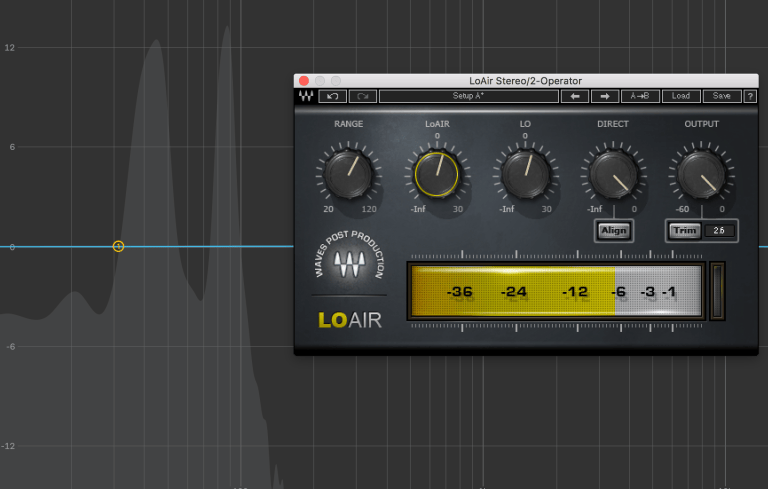Viewport: 768px width, 489px height.
Task: Click the yellow output level meter
Action: click(555, 291)
